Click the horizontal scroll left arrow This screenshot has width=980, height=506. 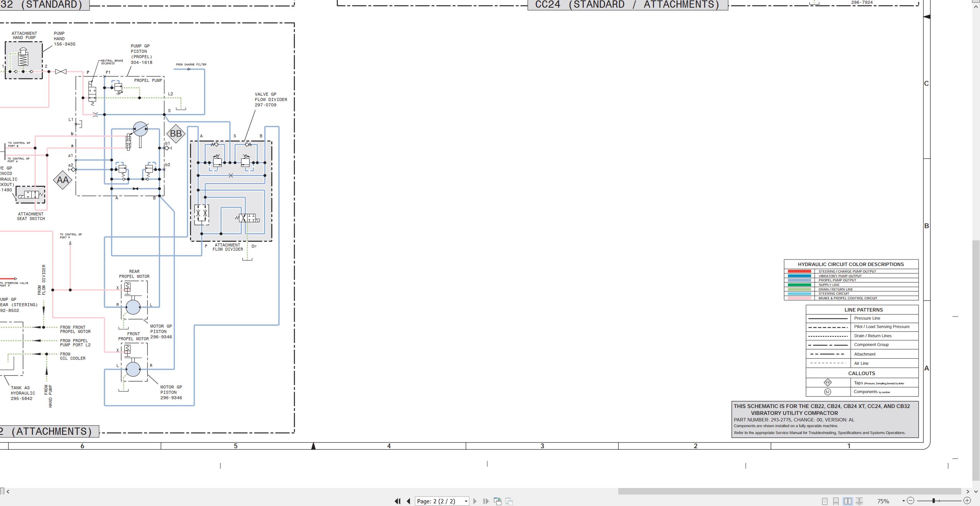[8, 491]
